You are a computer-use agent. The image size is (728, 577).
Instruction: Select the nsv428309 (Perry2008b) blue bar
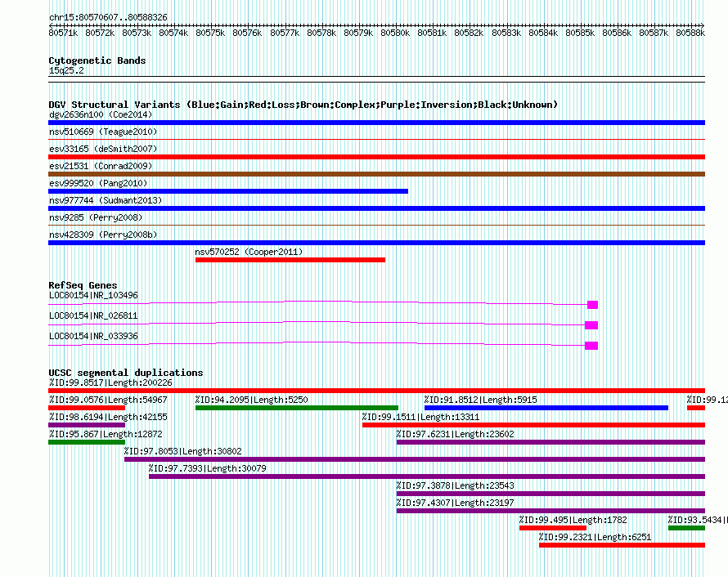coord(376,243)
